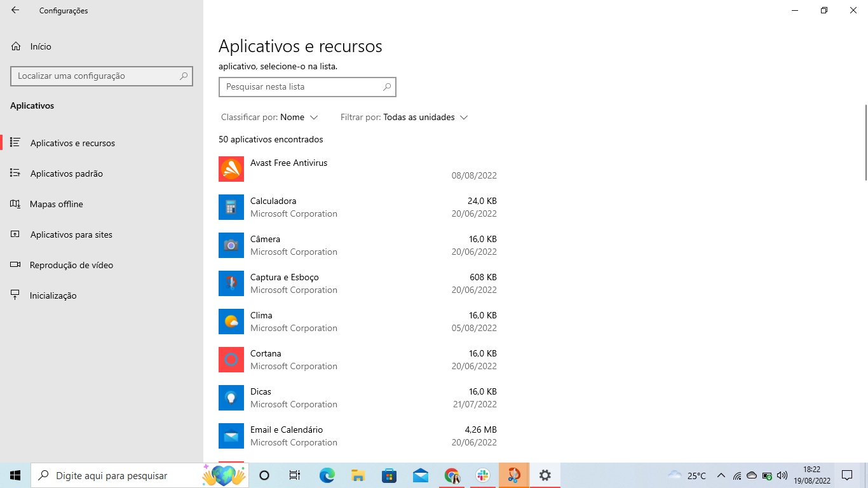This screenshot has width=868, height=488.
Task: Open Slack from the taskbar
Action: pyautogui.click(x=482, y=475)
